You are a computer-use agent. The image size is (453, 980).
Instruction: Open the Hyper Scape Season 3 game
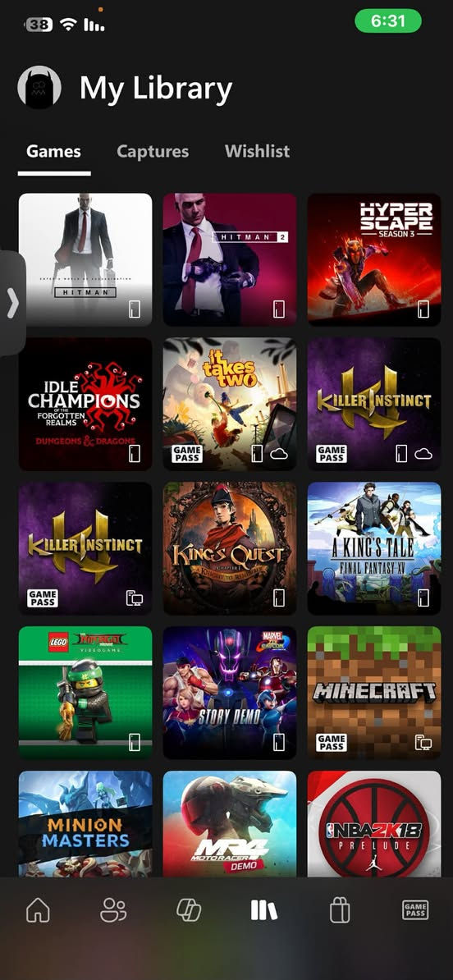(373, 259)
